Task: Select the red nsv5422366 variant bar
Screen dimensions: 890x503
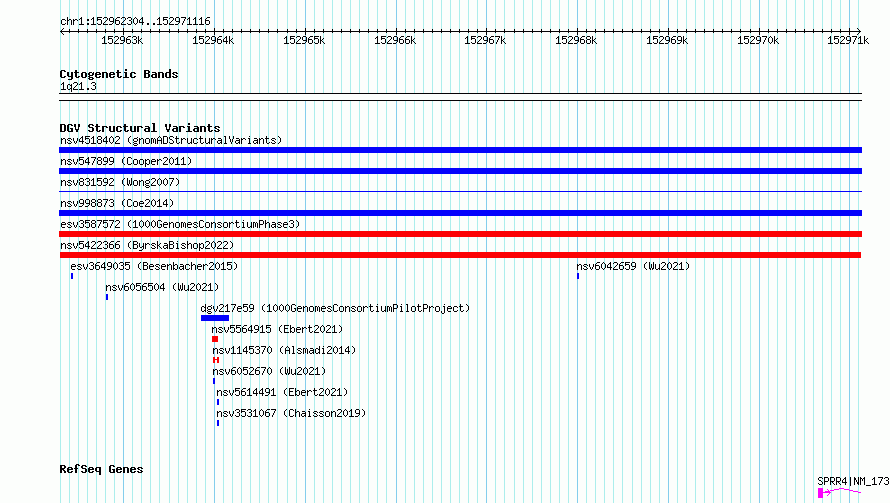Action: (460, 255)
